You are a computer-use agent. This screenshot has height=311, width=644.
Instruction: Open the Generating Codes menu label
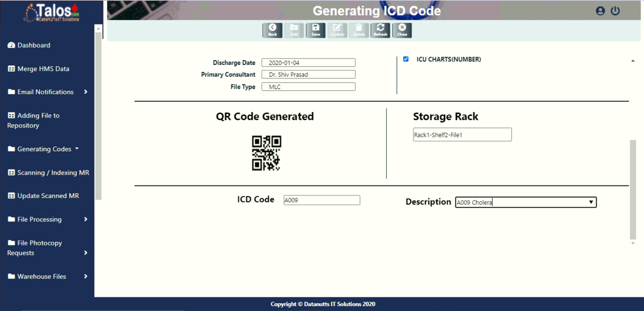coord(44,149)
